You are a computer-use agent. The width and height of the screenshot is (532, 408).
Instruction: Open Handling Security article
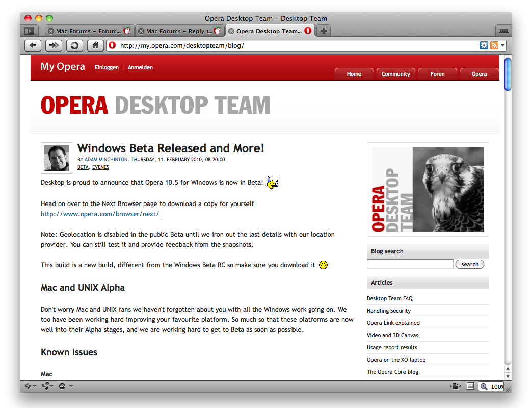pyautogui.click(x=388, y=311)
